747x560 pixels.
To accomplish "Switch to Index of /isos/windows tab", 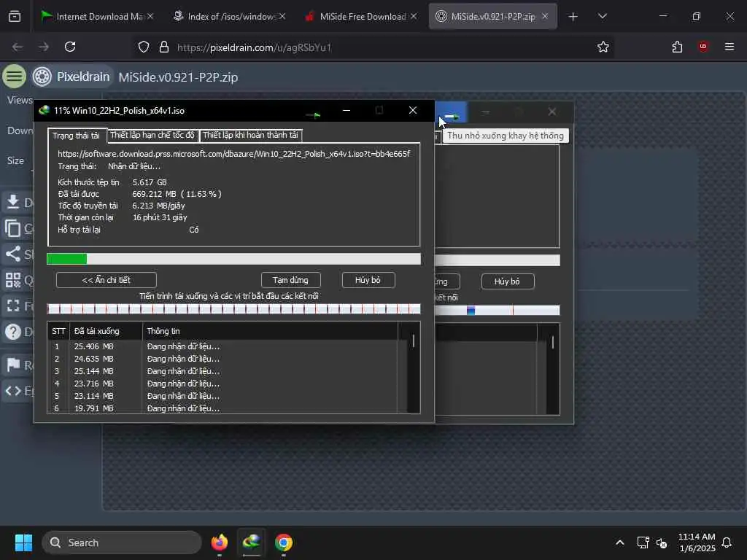I will coord(230,16).
